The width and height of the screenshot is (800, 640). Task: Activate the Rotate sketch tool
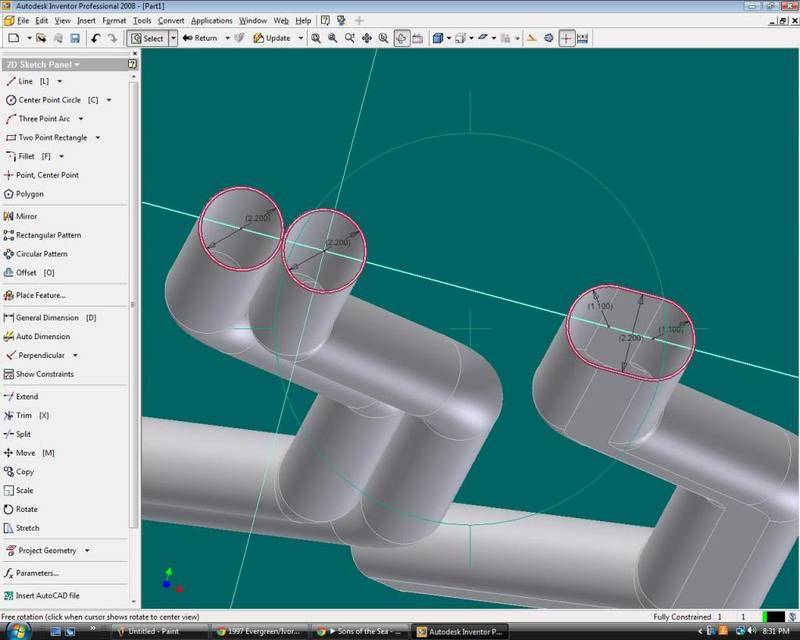26,509
